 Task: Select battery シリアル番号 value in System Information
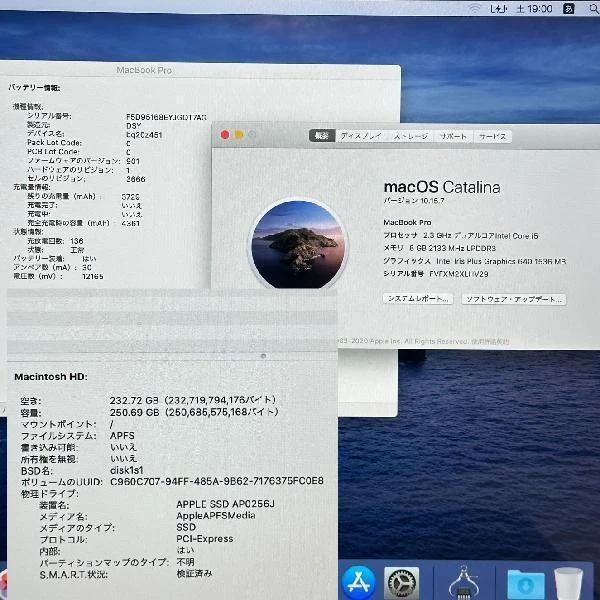coord(166,117)
